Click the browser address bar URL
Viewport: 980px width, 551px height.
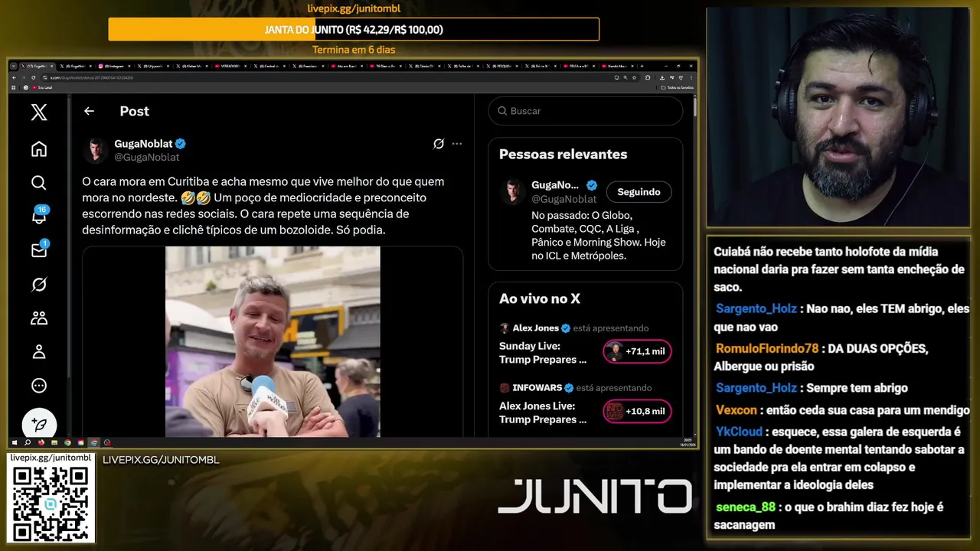click(x=92, y=77)
